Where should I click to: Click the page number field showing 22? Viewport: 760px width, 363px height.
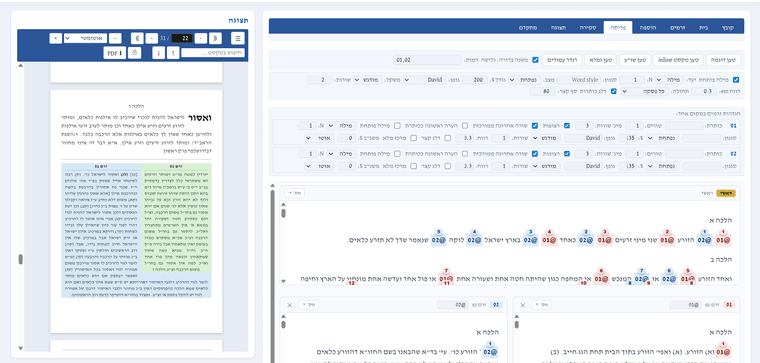pyautogui.click(x=182, y=38)
